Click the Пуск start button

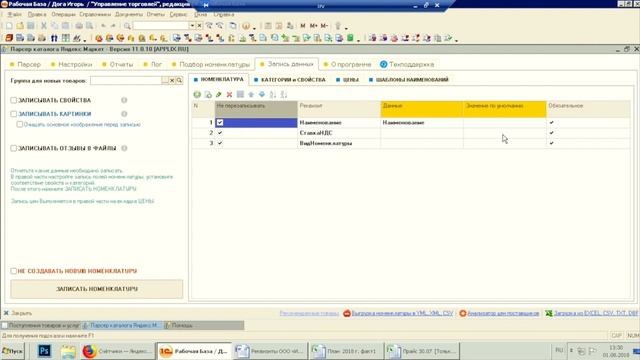coord(12,351)
